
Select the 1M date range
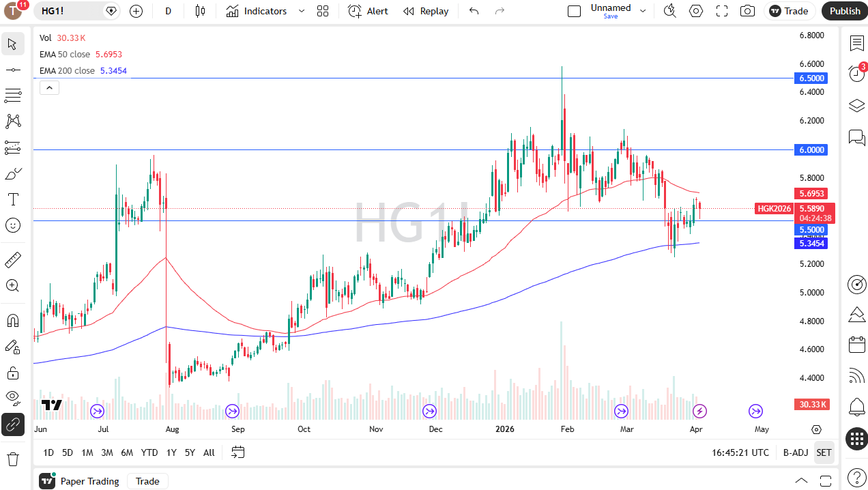[87, 452]
